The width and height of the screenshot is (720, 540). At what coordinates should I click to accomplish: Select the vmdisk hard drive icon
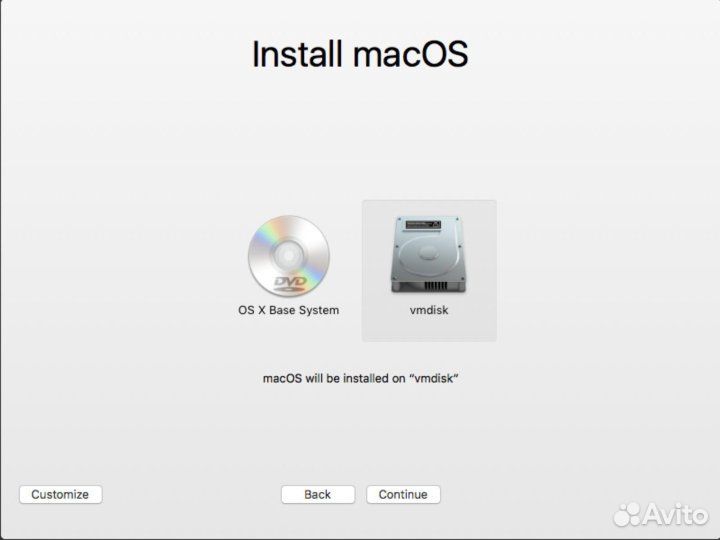(x=429, y=255)
